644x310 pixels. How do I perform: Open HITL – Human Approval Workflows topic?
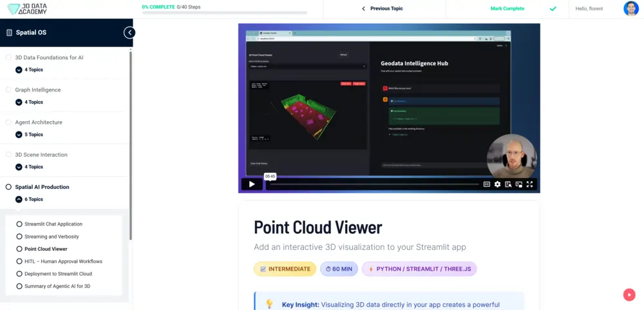pos(63,261)
